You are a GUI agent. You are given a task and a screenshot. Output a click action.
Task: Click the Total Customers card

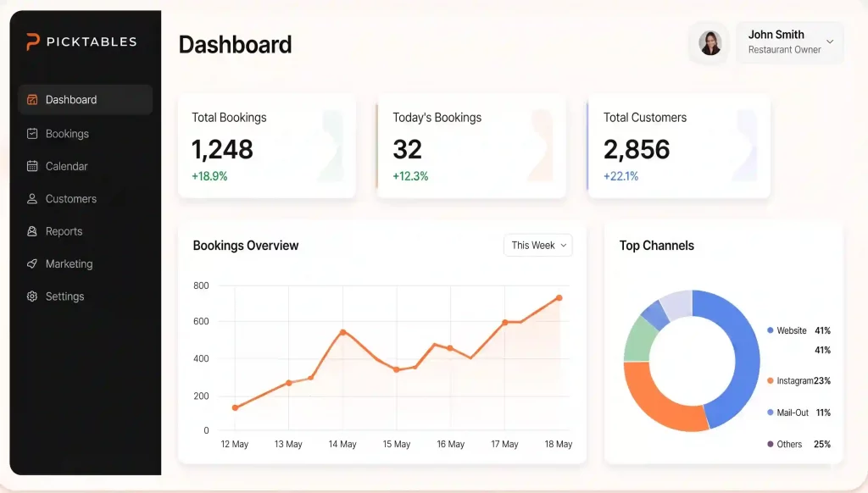679,146
